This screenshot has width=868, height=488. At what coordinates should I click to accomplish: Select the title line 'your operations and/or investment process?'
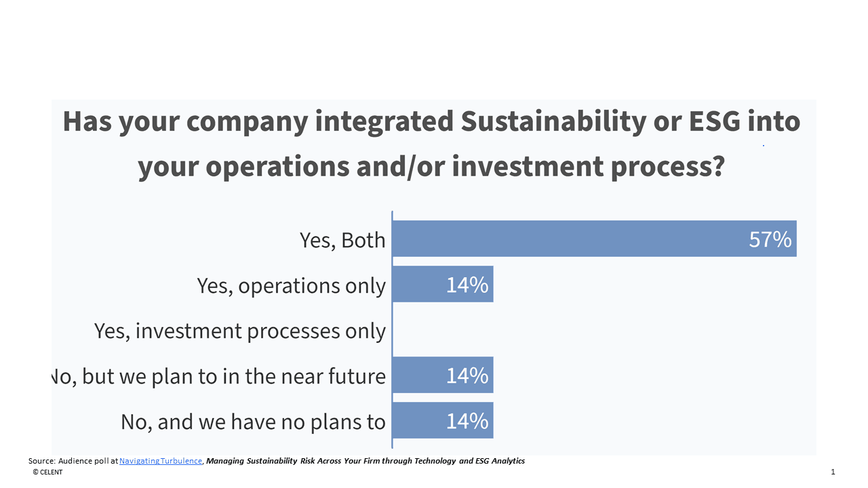pos(431,167)
